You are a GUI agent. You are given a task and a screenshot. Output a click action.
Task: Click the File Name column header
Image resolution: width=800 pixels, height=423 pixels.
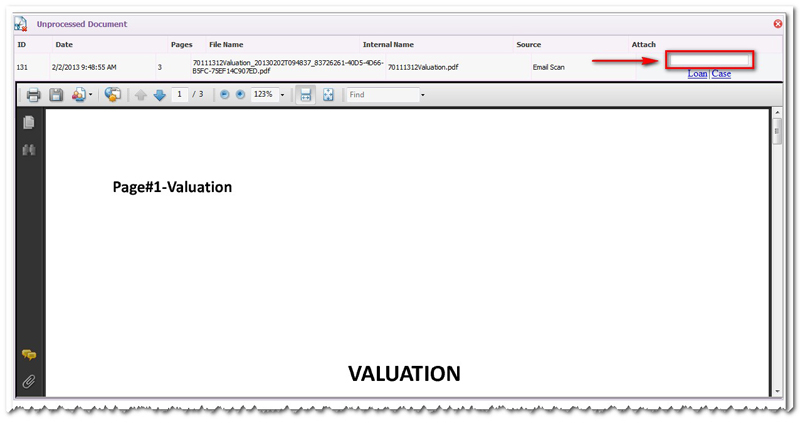click(226, 44)
